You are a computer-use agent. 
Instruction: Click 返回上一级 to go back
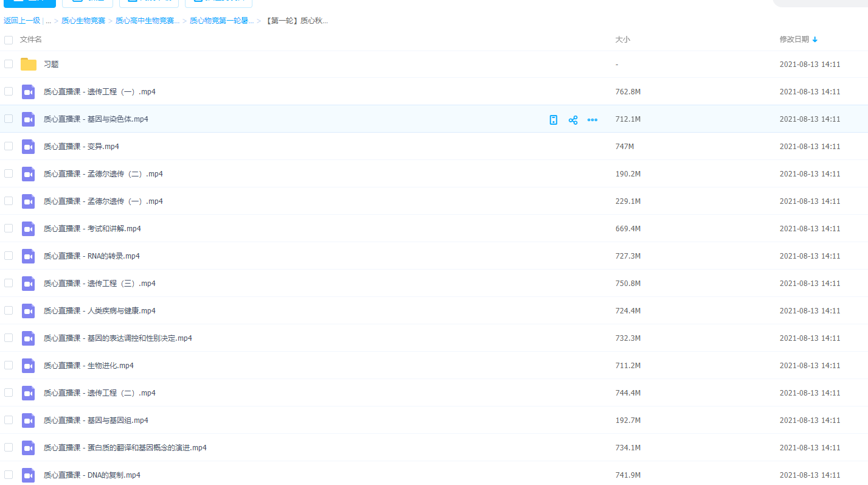pos(22,21)
